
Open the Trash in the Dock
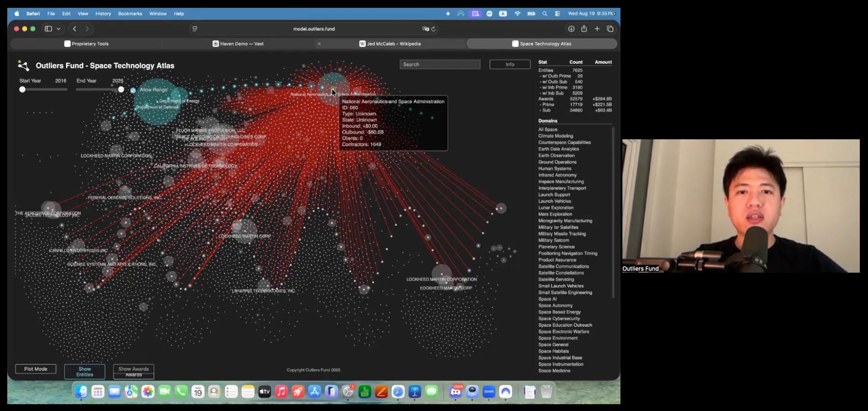pos(546,392)
